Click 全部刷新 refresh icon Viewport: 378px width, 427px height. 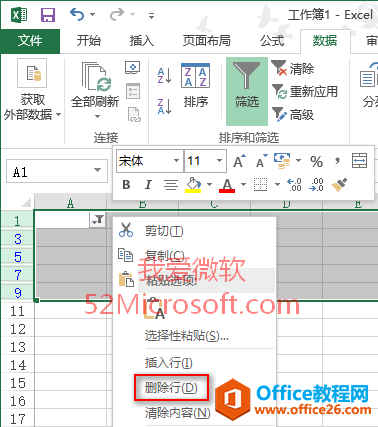(96, 77)
